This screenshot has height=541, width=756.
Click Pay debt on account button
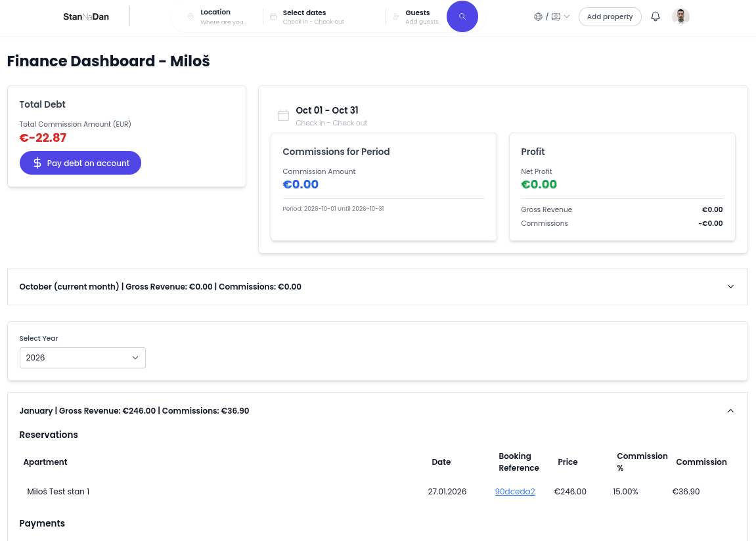click(80, 163)
